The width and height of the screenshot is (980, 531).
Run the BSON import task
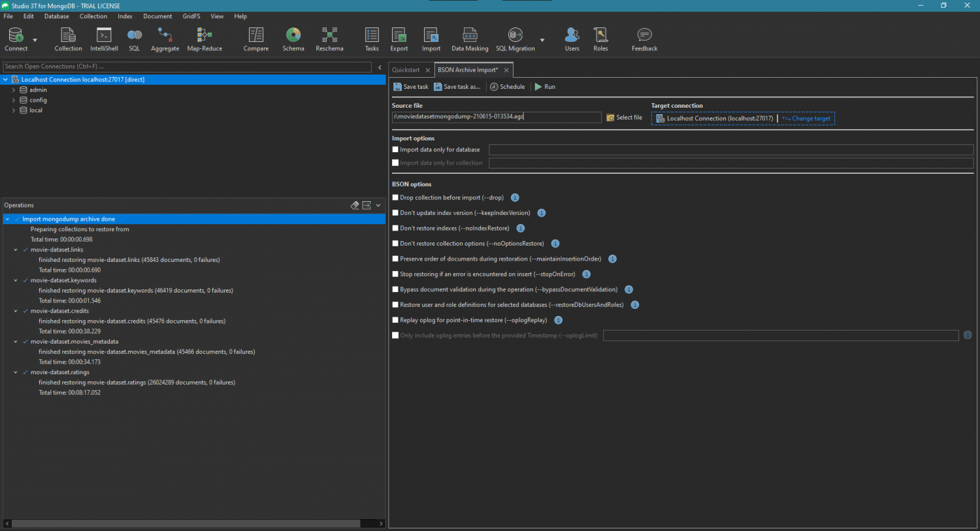pyautogui.click(x=546, y=87)
